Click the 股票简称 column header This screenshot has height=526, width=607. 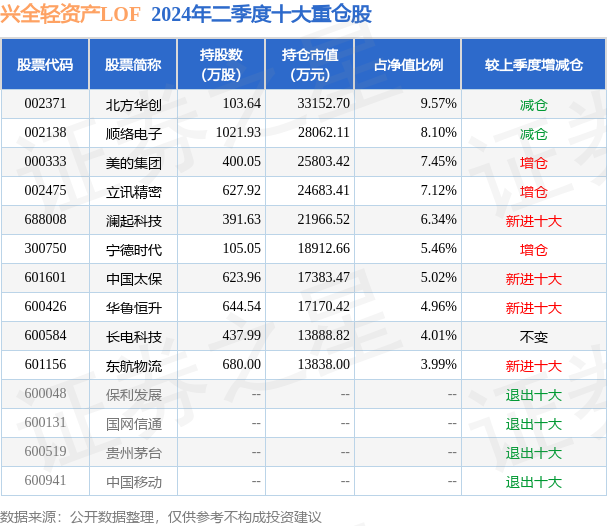click(x=133, y=65)
